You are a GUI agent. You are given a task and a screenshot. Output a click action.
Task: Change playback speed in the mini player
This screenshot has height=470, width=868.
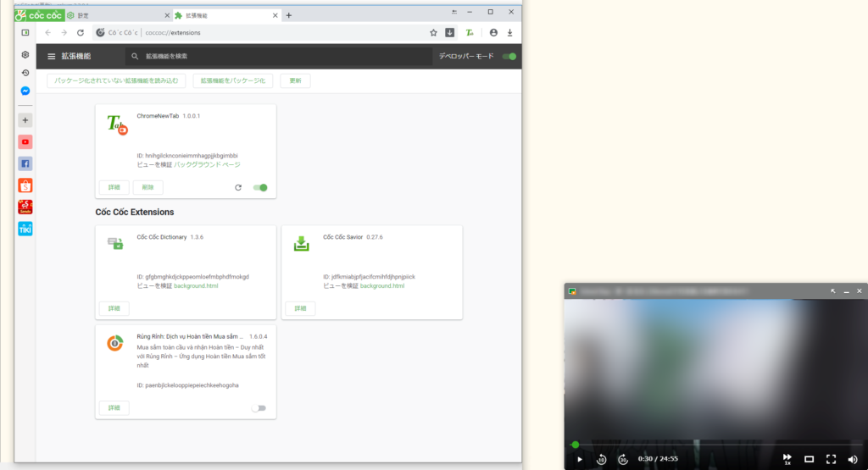coord(787,459)
